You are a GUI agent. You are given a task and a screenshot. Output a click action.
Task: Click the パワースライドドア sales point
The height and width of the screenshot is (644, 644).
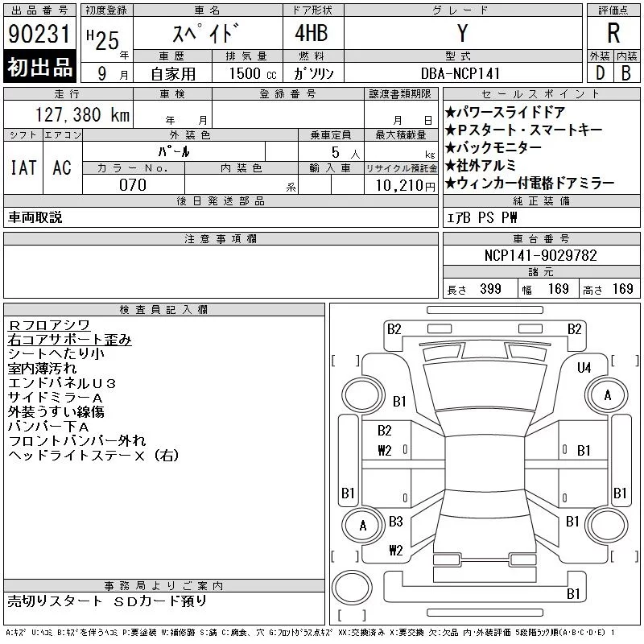[506, 112]
